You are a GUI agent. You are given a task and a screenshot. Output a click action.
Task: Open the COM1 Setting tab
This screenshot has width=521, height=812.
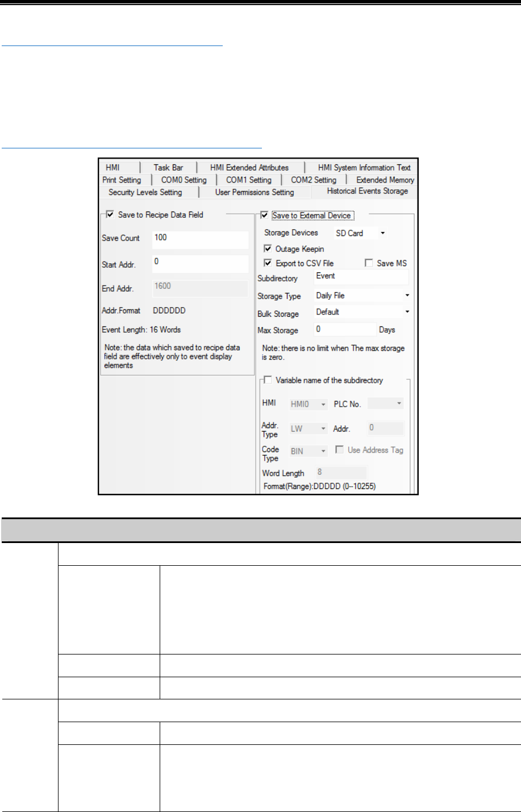[249, 180]
